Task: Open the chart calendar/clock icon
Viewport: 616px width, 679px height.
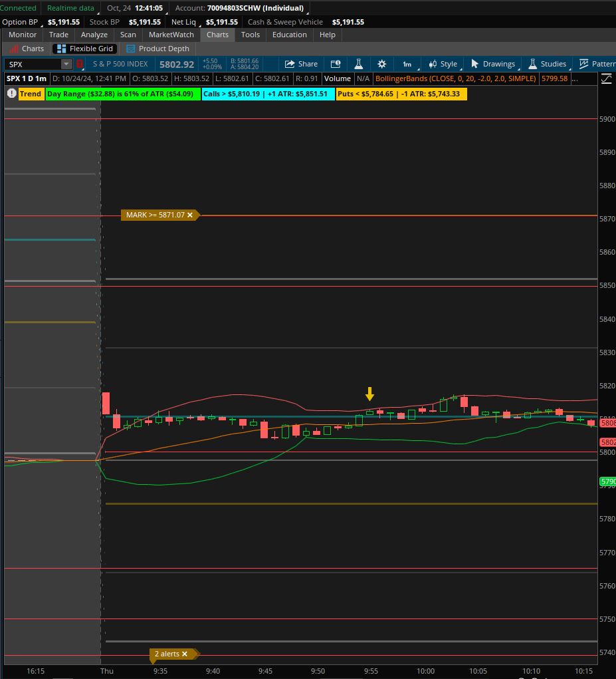Action: pos(336,64)
